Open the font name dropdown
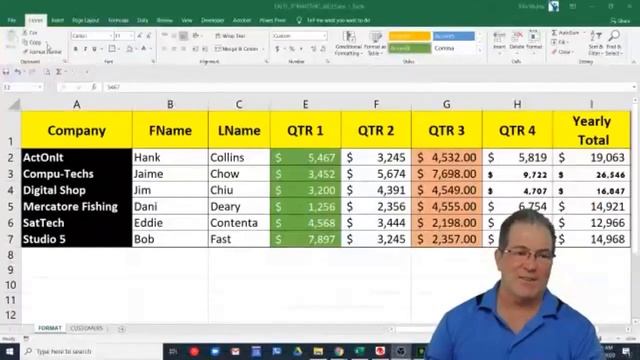The height and width of the screenshot is (360, 640). 111,36
